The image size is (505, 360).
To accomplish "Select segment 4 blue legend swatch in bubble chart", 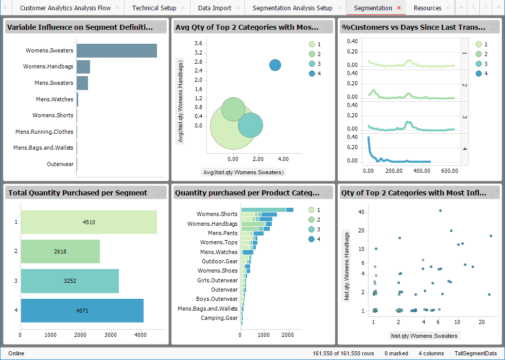I will coord(312,73).
